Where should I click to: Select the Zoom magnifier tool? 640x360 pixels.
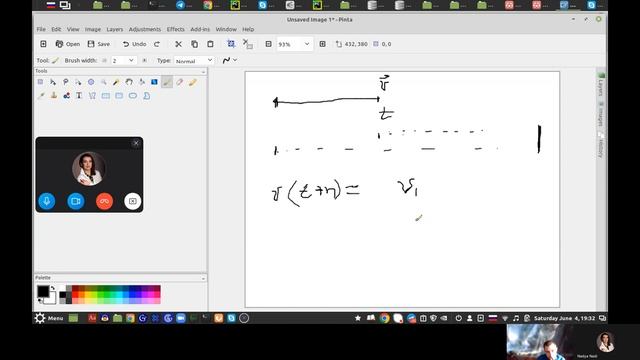pos(104,82)
